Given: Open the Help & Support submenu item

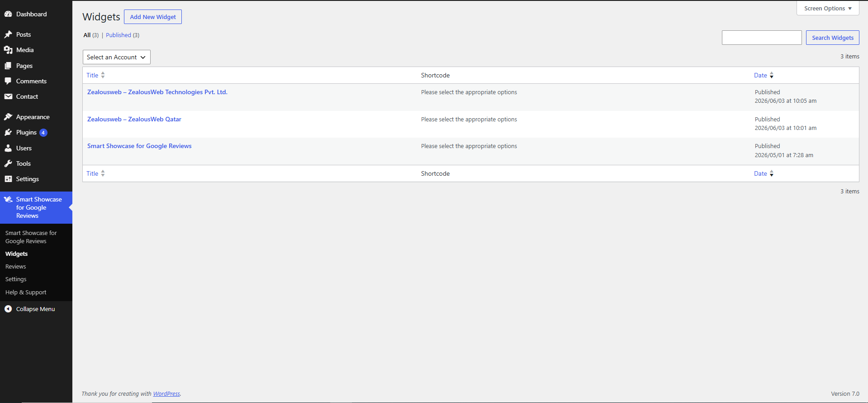Looking at the screenshot, I should click(26, 292).
